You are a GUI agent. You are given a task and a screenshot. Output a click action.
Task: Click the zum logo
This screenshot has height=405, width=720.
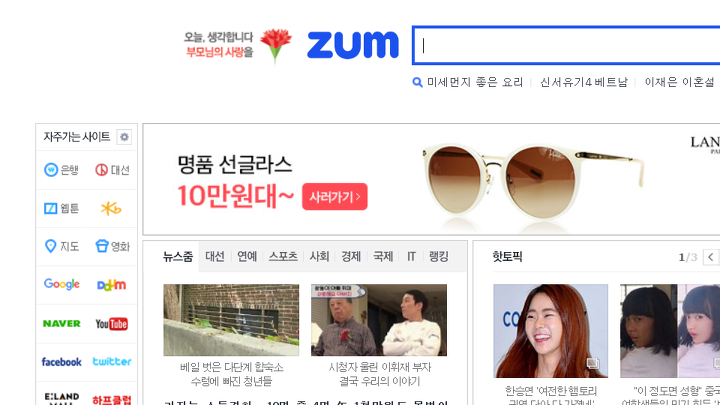(353, 45)
